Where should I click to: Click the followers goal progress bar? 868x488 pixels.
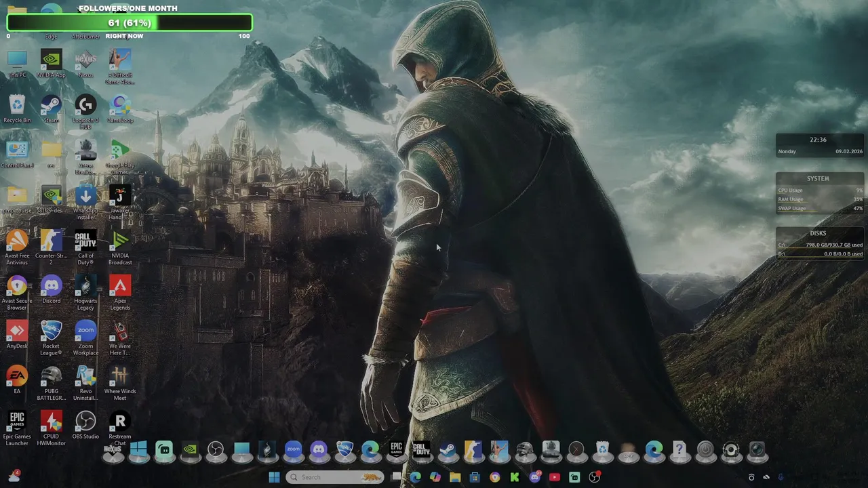click(129, 23)
